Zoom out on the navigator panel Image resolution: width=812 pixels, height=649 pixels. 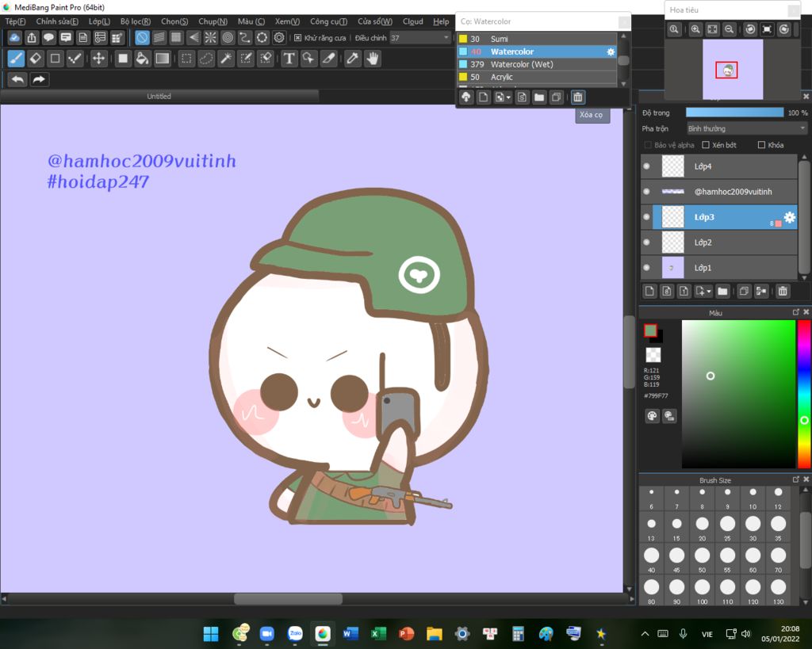click(x=730, y=29)
